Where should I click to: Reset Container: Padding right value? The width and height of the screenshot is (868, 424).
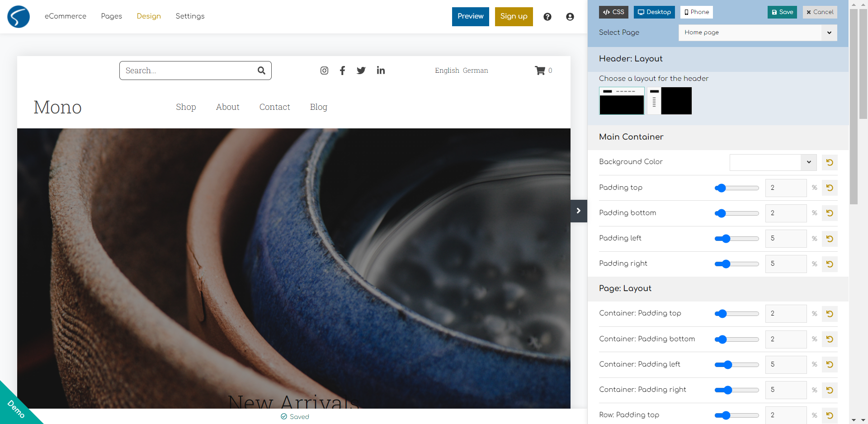point(830,390)
